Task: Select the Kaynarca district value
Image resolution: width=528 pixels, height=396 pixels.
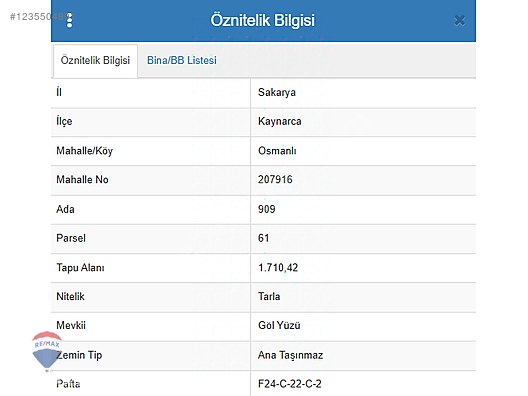Action: 279,121
